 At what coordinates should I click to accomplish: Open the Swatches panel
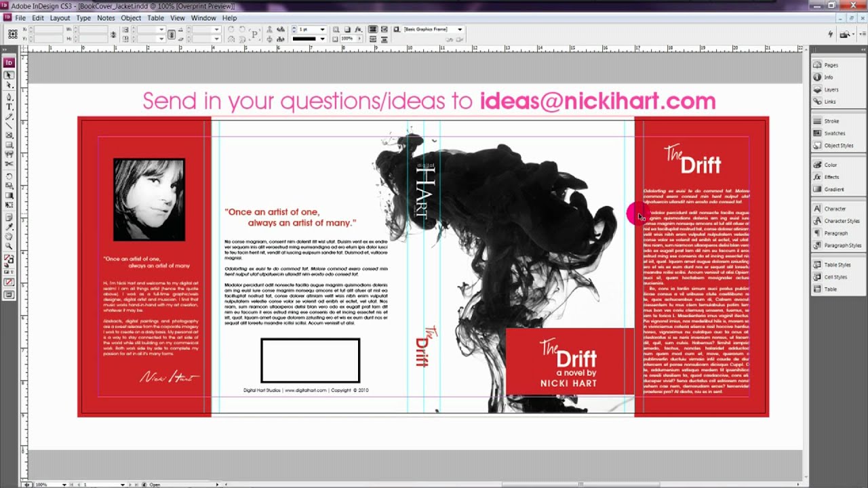pos(834,134)
